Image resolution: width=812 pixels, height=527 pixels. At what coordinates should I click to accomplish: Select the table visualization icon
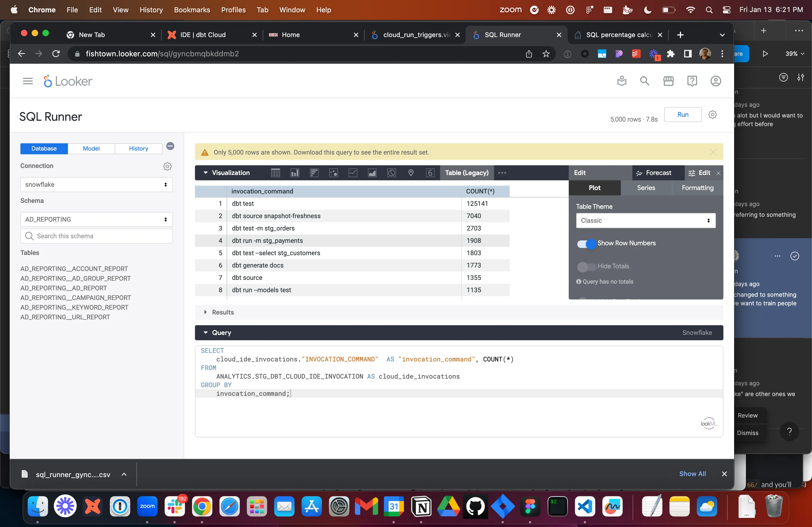tap(275, 173)
